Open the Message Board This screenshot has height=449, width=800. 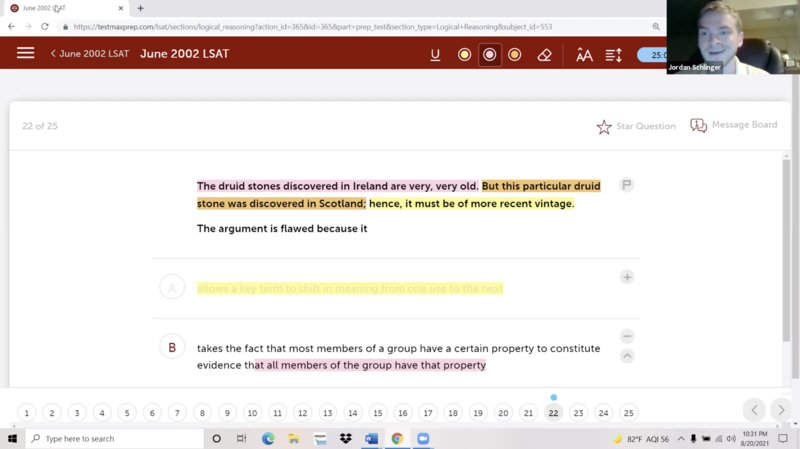click(x=733, y=125)
